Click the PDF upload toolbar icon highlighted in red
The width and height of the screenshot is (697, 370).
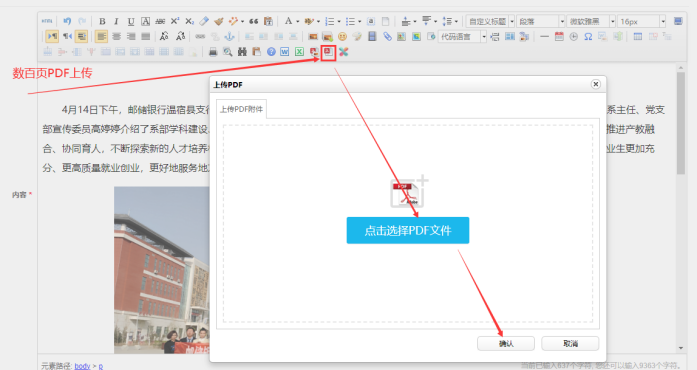pyautogui.click(x=328, y=52)
